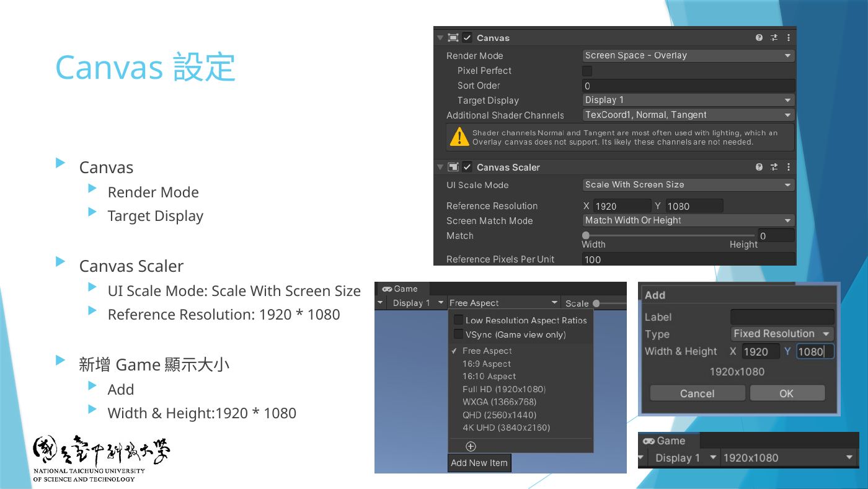Open Canvas component help icon

(759, 38)
